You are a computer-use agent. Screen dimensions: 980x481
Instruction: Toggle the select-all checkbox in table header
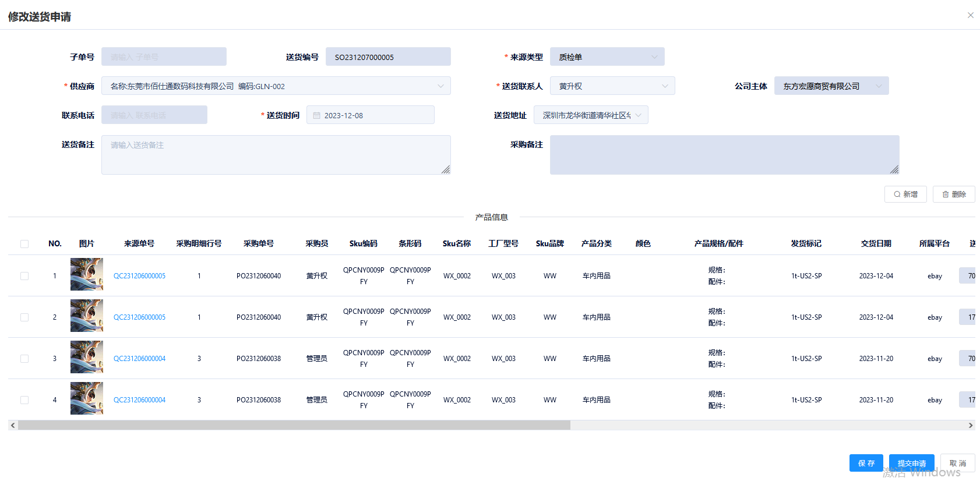24,244
